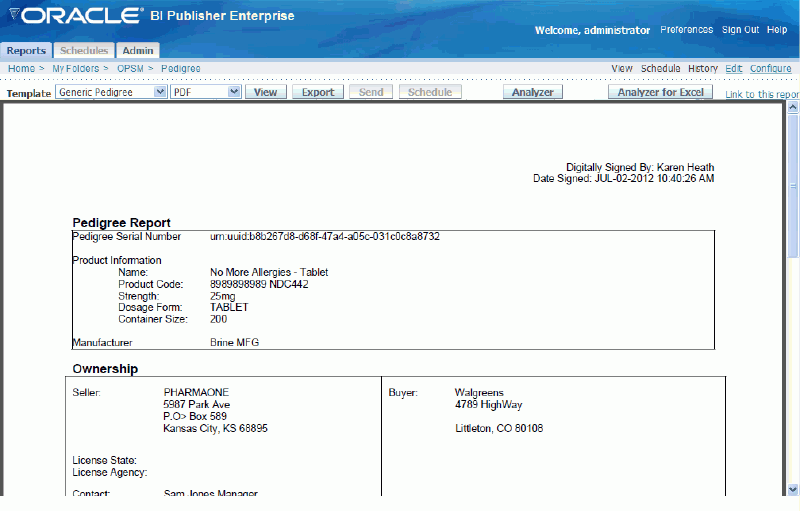Viewport: 800px width, 511px height.
Task: Click the 'License Agency:' label
Action: point(110,472)
